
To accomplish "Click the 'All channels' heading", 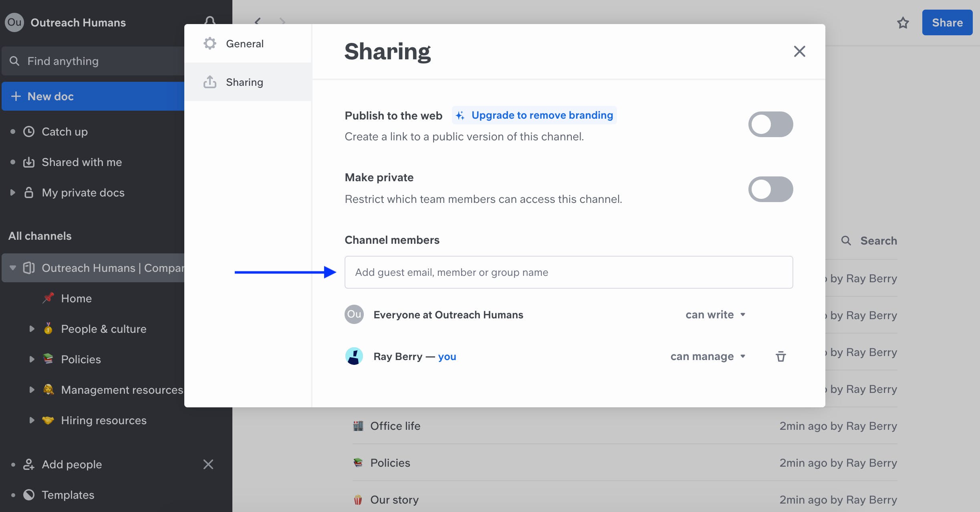I will coord(40,236).
